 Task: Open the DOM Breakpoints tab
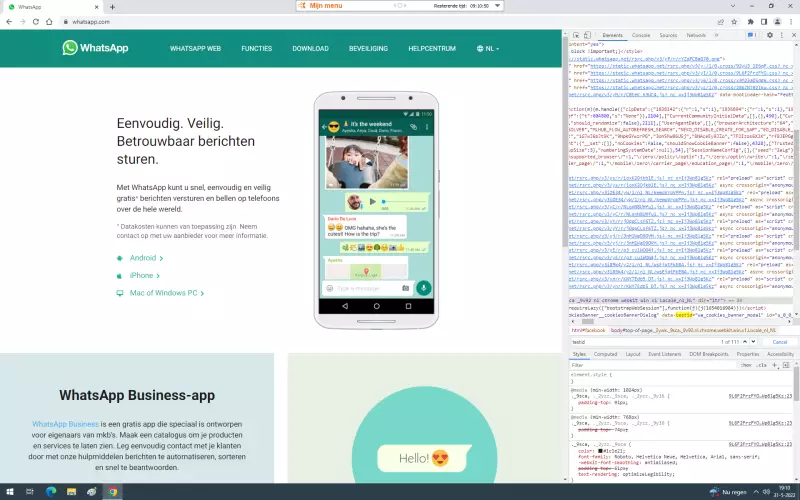coord(709,354)
